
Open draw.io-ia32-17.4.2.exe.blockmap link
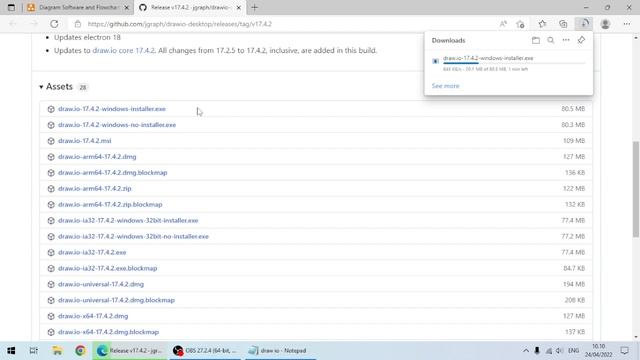pos(108,268)
